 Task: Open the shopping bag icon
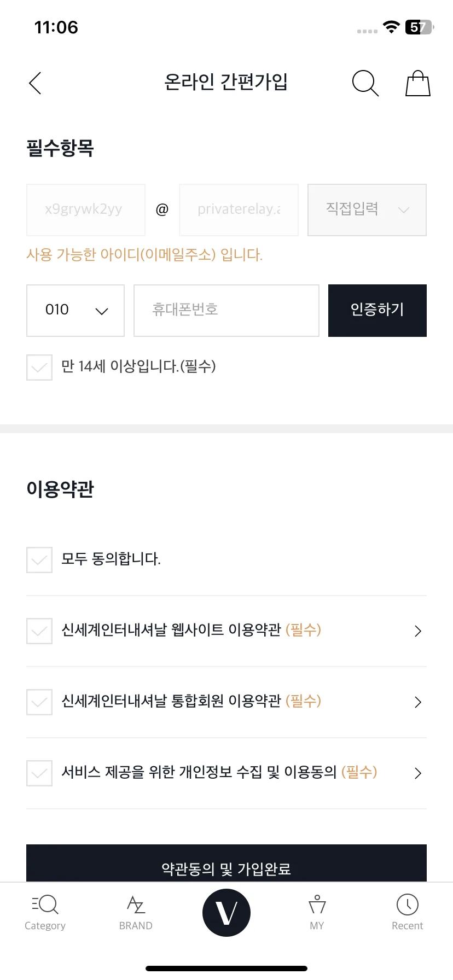(418, 83)
